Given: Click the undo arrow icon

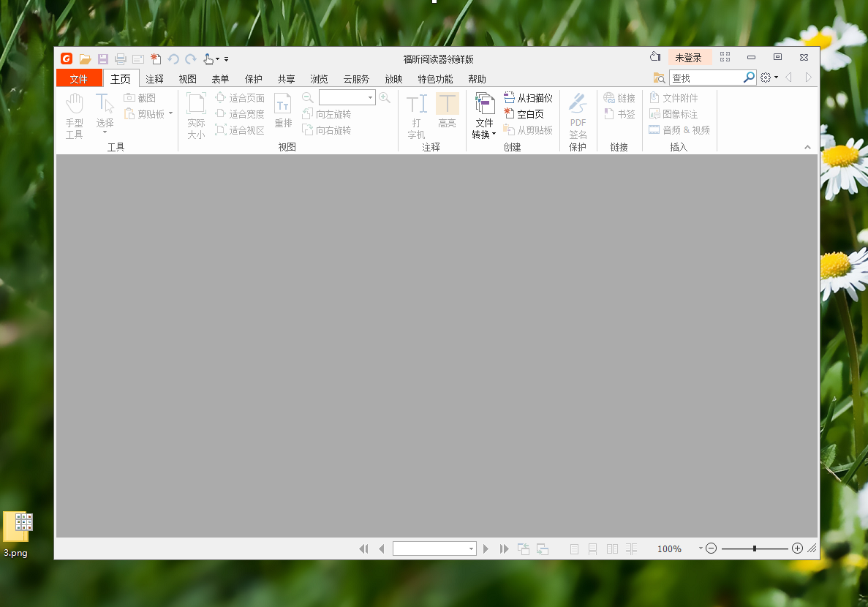Looking at the screenshot, I should coord(173,59).
